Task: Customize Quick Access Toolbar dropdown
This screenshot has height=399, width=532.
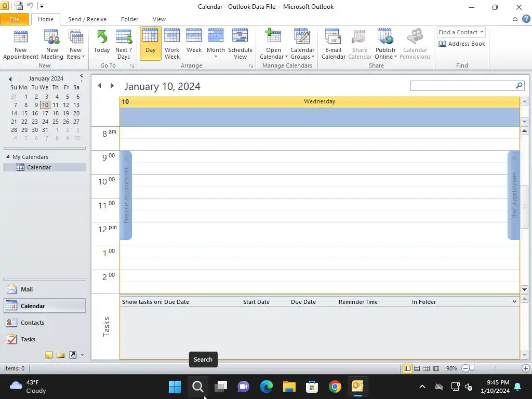Action: (x=42, y=6)
